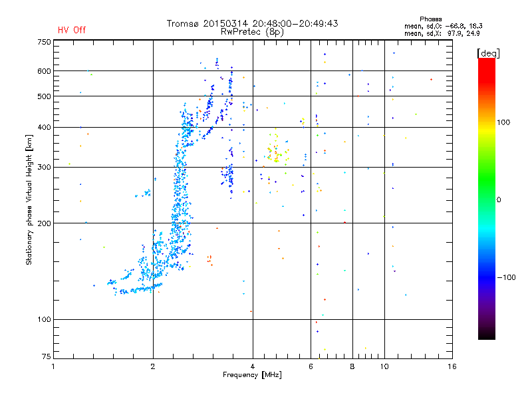Click the x-axis '1' tick label

pyautogui.click(x=53, y=366)
